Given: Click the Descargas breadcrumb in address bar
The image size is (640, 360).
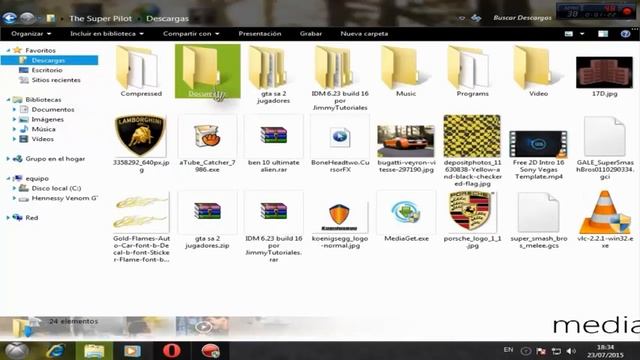Looking at the screenshot, I should [167, 18].
